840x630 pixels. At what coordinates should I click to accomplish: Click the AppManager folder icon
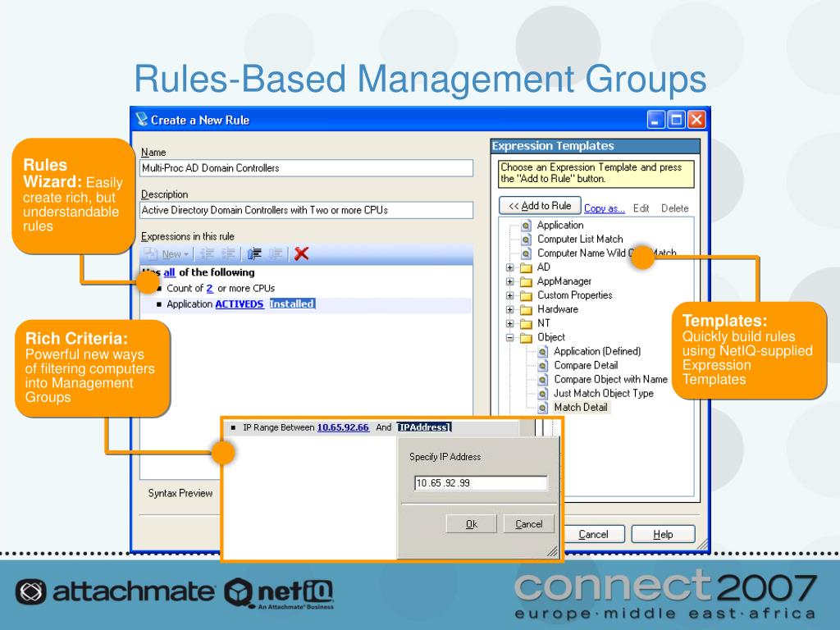(527, 281)
